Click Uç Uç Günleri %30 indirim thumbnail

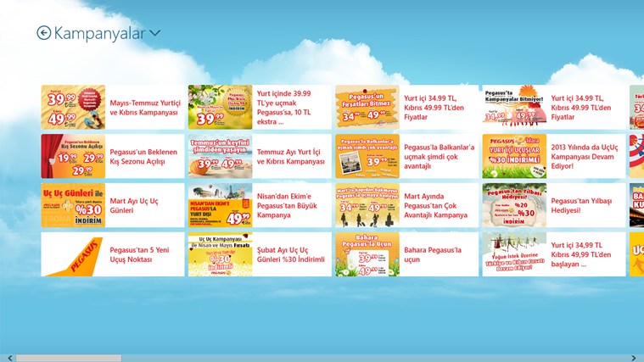pos(73,205)
